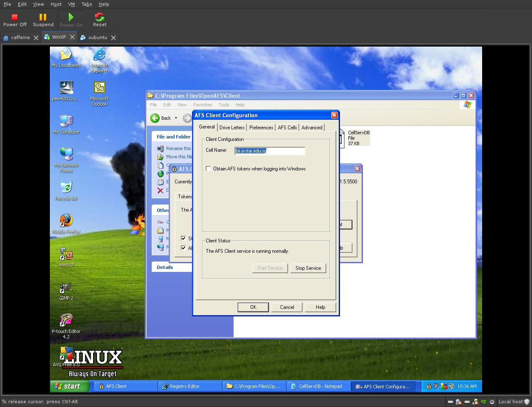Image resolution: width=532 pixels, height=407 pixels.
Task: Open the Host menu in the top menu bar
Action: pos(56,4)
